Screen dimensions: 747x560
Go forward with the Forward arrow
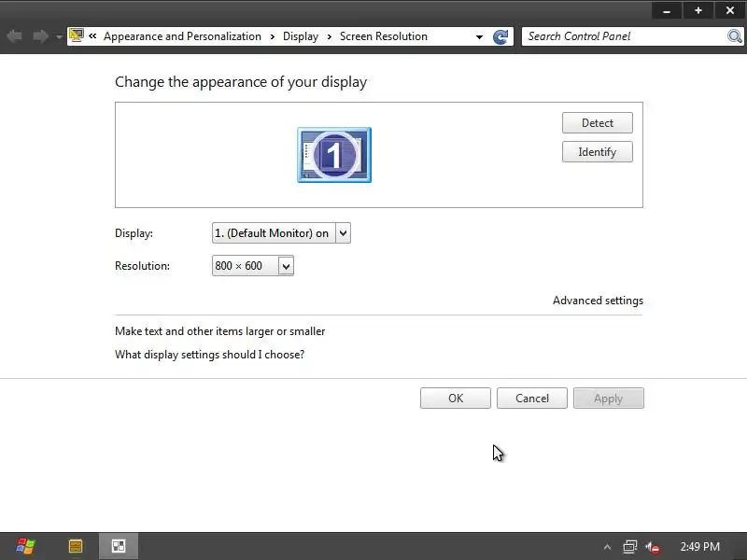point(40,36)
